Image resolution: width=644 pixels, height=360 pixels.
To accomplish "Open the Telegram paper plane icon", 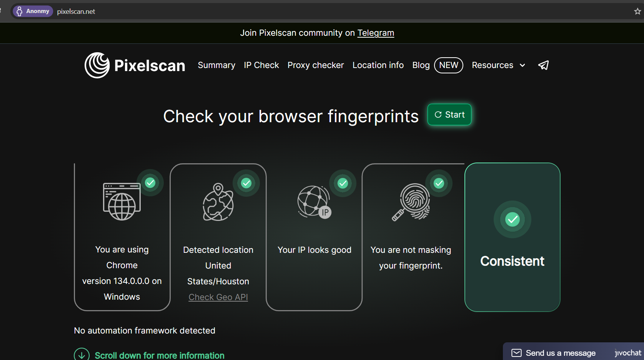I will click(543, 65).
